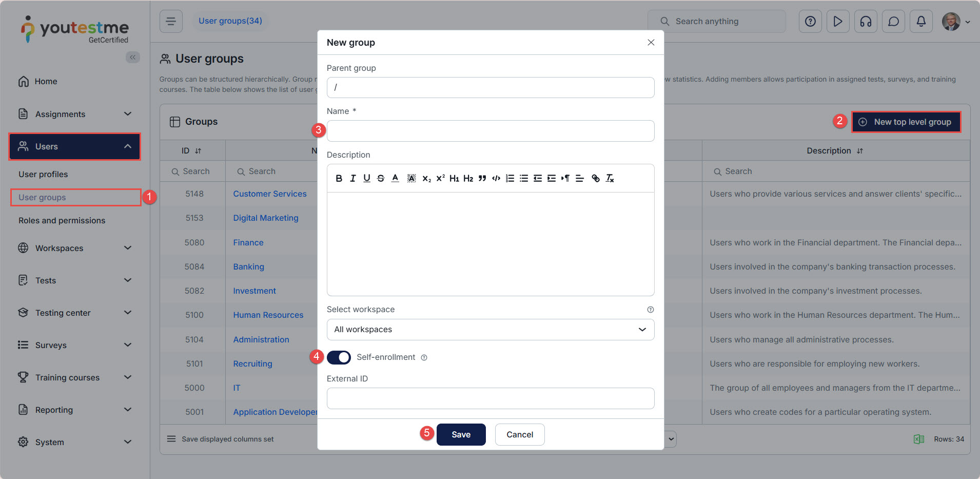
Task: Apply subscript formatting
Action: point(426,178)
